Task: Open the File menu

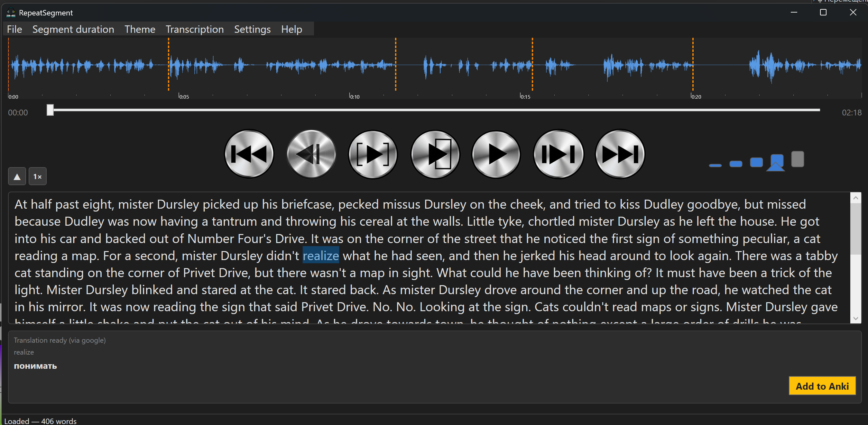Action: pyautogui.click(x=14, y=29)
